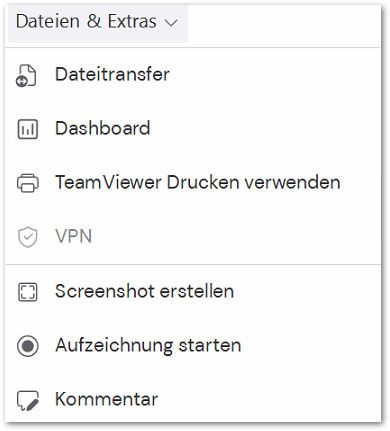Viewport: 390px width, 431px height.
Task: Open Dateitransfer from the menu
Action: click(193, 75)
